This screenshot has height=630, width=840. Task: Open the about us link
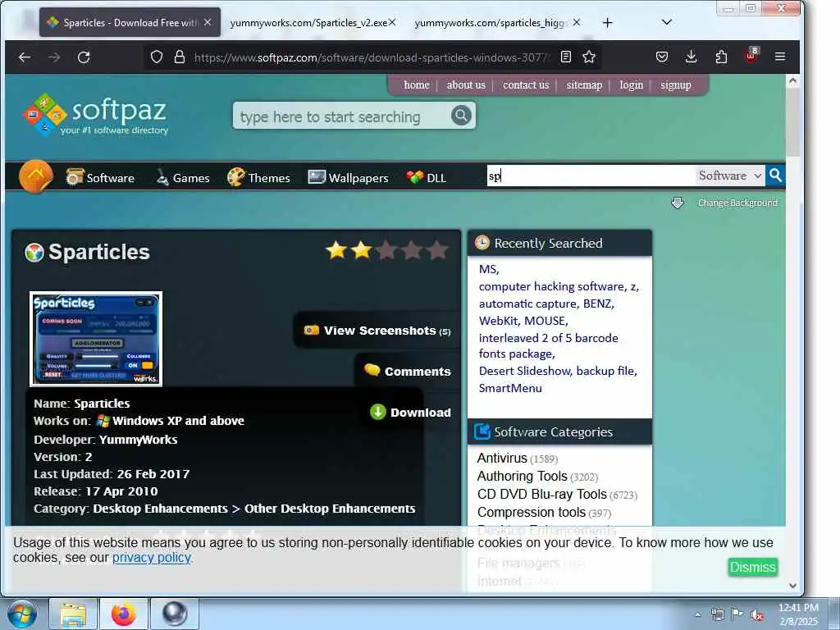(x=466, y=85)
